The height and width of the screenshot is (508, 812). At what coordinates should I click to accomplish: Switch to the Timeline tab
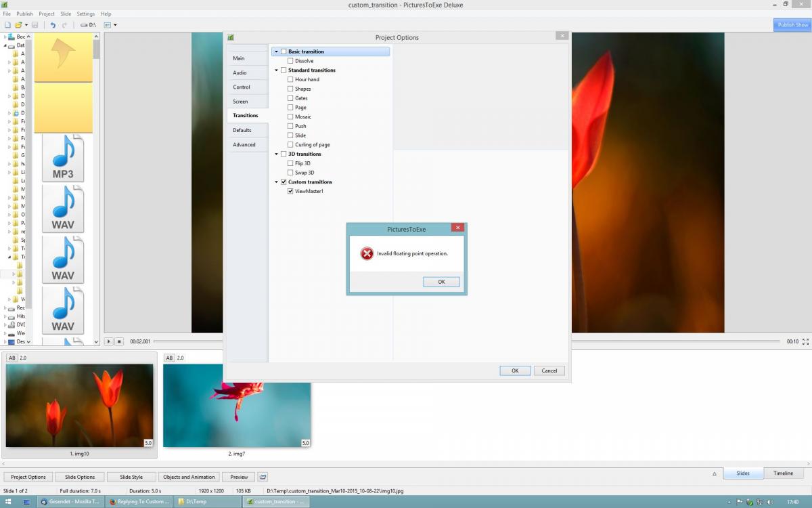pos(783,473)
